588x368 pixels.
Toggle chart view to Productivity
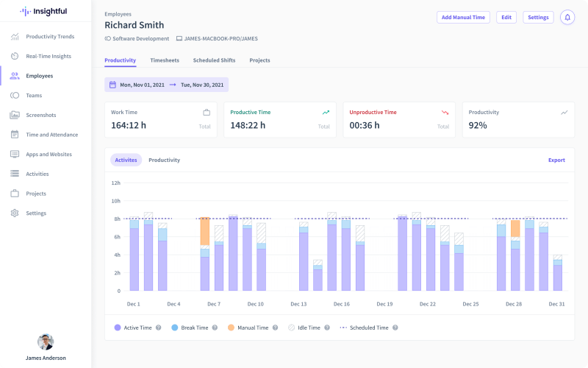164,160
